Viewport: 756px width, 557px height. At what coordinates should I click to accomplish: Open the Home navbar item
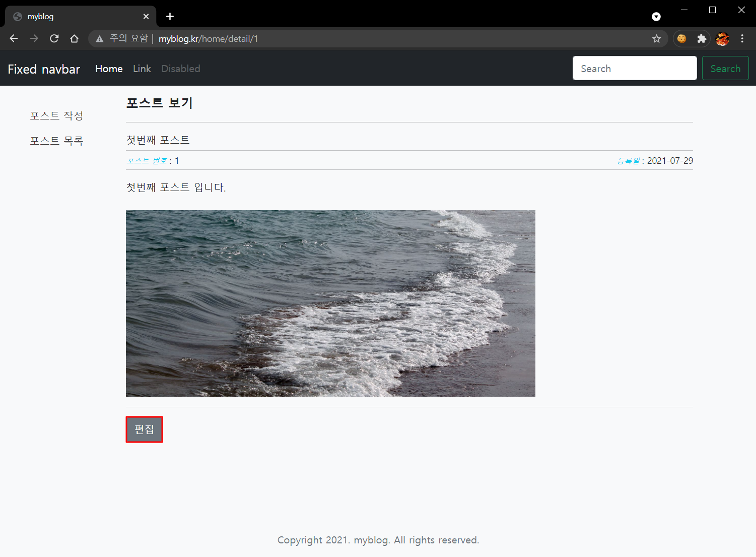pos(109,69)
